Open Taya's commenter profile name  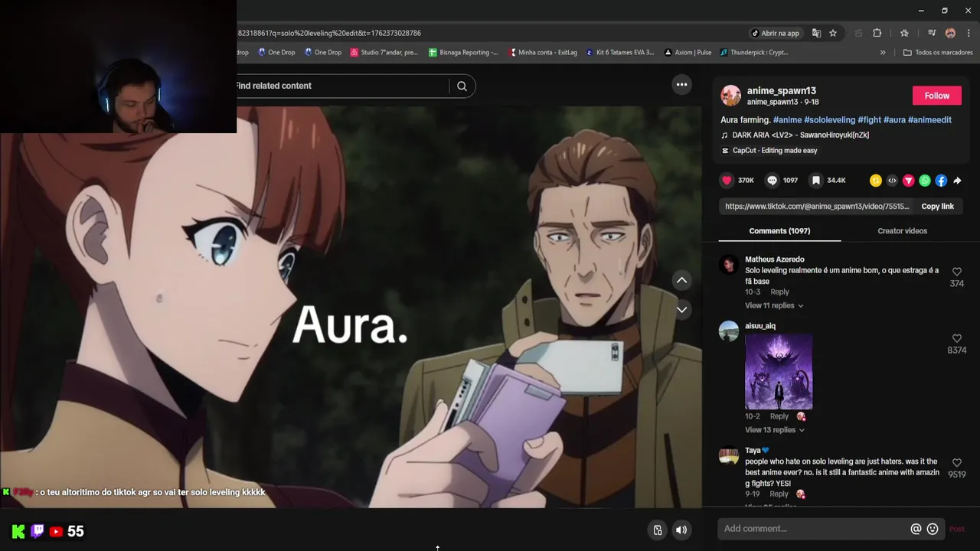click(x=753, y=451)
